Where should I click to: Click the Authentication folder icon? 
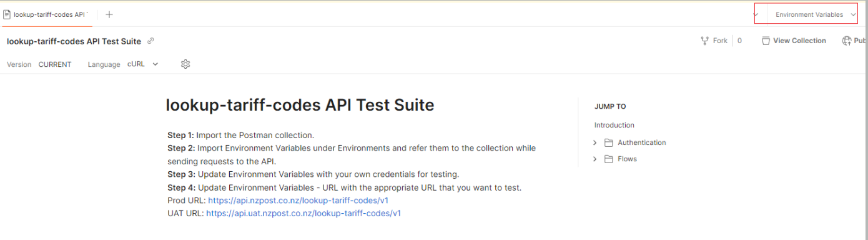point(609,142)
